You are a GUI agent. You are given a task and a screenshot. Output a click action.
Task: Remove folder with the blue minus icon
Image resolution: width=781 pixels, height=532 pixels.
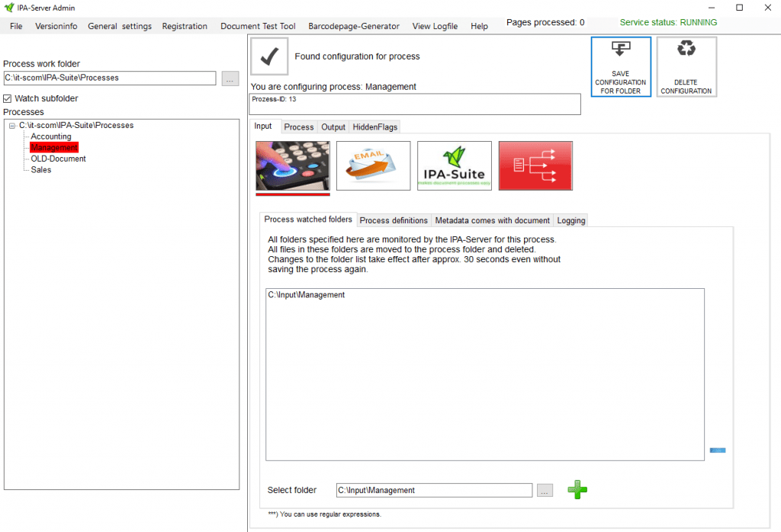pos(717,450)
